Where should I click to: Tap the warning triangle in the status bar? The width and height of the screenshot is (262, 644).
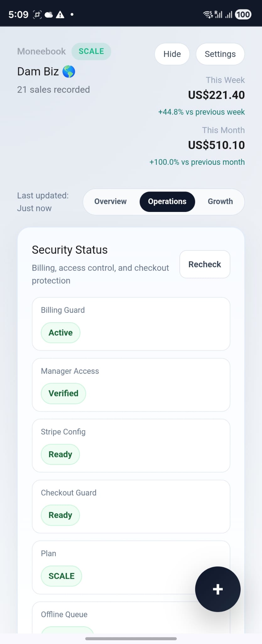(x=60, y=14)
